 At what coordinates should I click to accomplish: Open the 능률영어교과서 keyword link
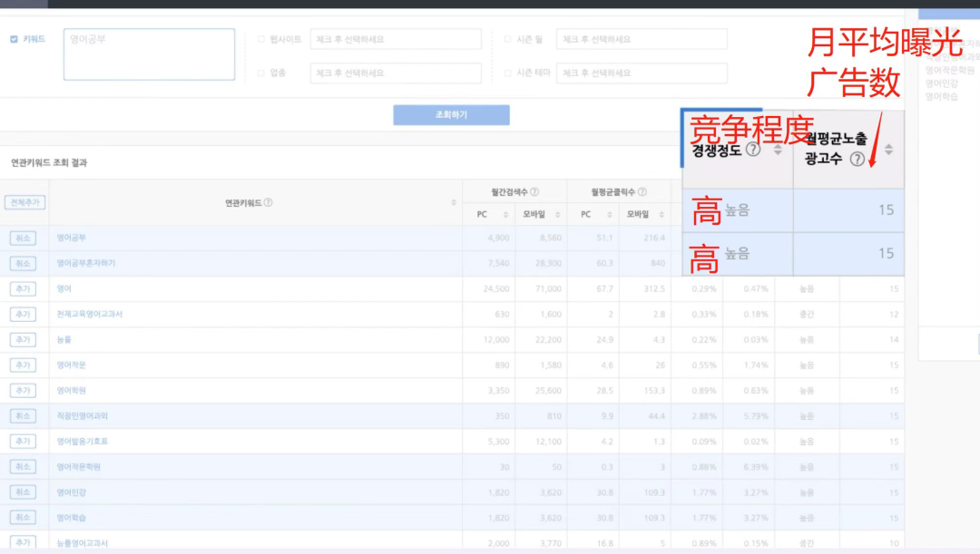click(x=83, y=543)
